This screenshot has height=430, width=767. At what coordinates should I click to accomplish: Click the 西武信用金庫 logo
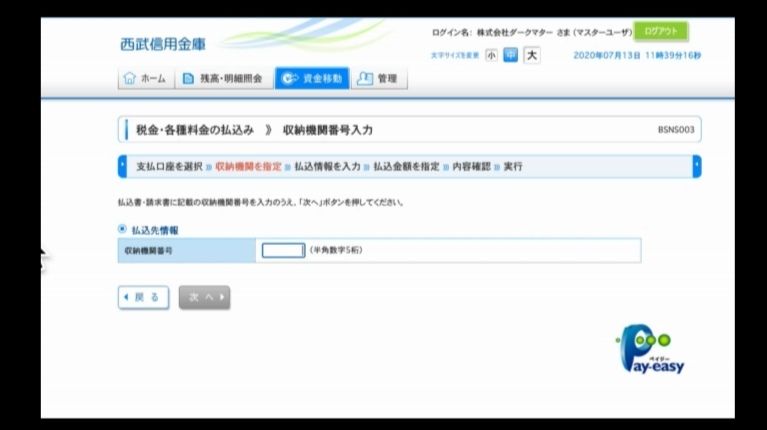click(164, 44)
